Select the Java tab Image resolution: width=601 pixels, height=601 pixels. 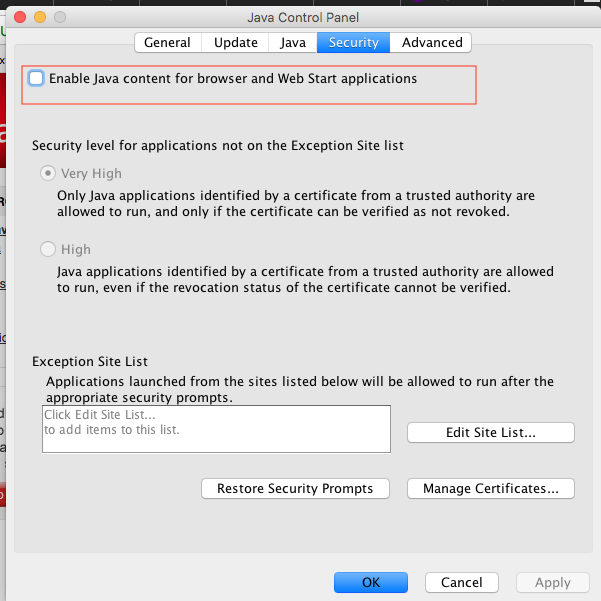click(293, 43)
